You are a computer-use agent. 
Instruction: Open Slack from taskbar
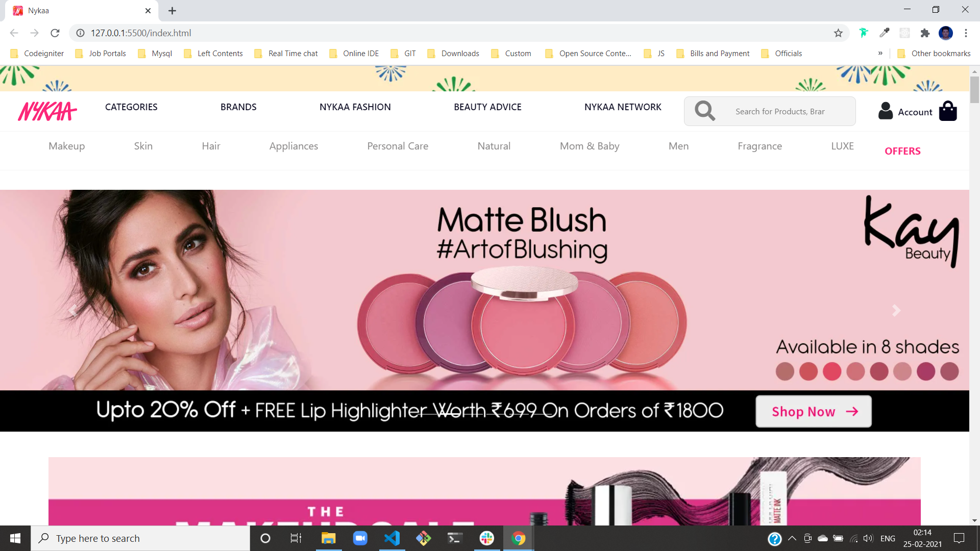pyautogui.click(x=487, y=538)
